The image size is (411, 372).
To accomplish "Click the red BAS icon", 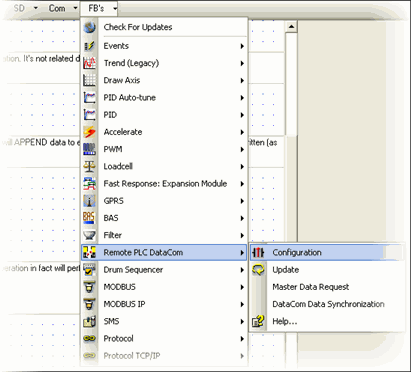I will pos(89,218).
